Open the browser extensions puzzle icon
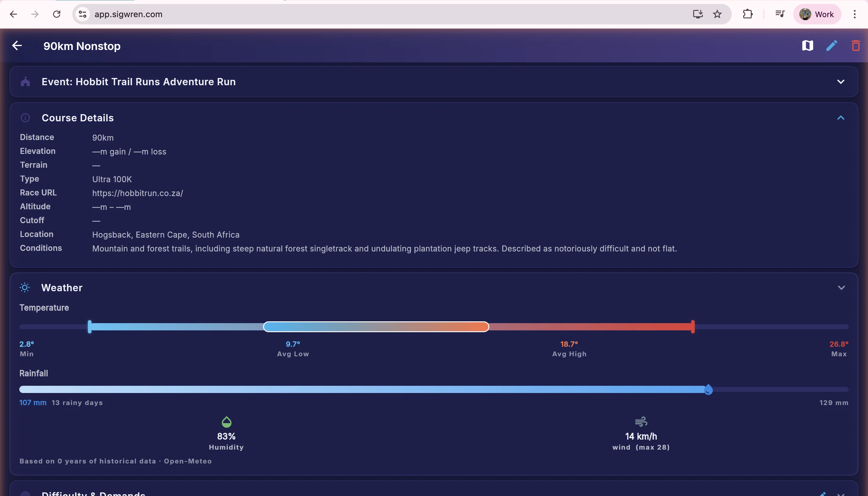Viewport: 868px width, 496px height. (x=748, y=14)
